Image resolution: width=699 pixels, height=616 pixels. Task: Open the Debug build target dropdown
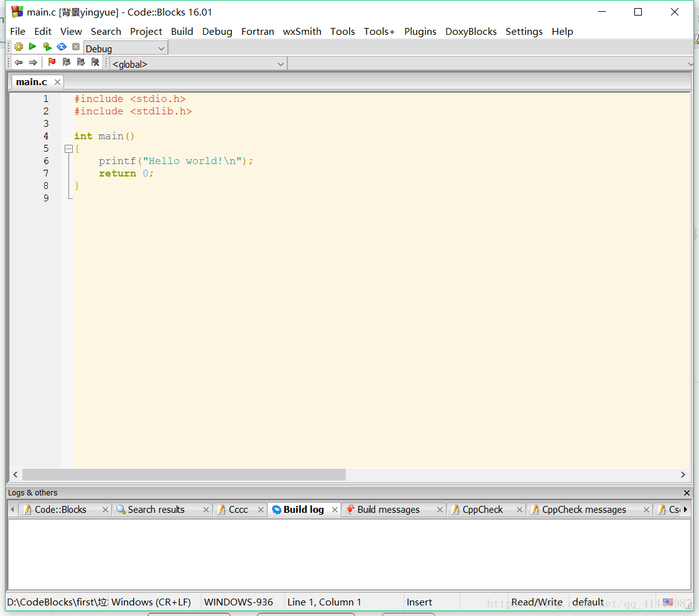[x=125, y=48]
